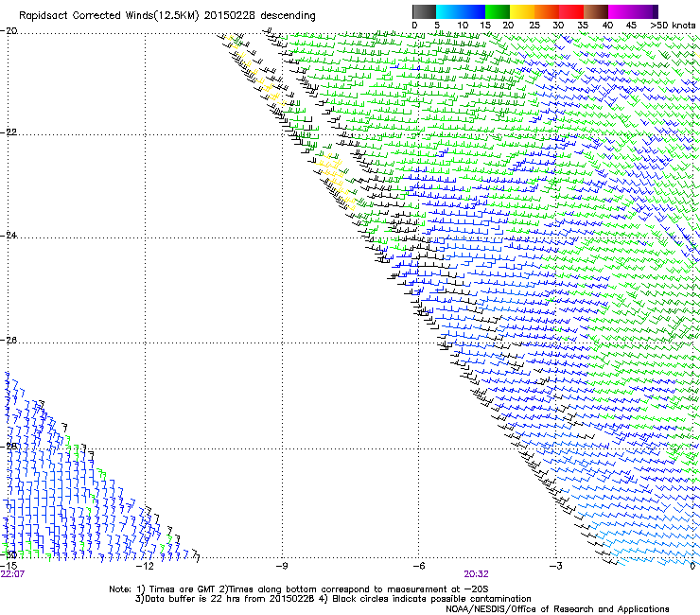Click the brown 35-40 knots legend color

pos(596,11)
